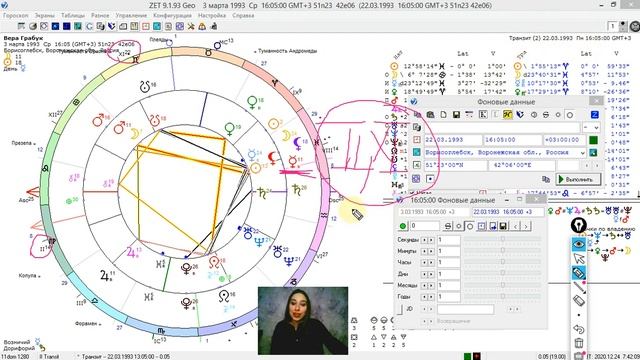Open the Разное menu

[x=100, y=16]
